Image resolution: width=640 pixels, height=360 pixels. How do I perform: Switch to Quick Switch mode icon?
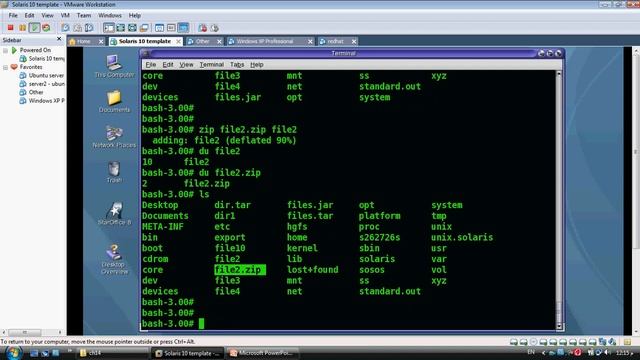pos(120,28)
